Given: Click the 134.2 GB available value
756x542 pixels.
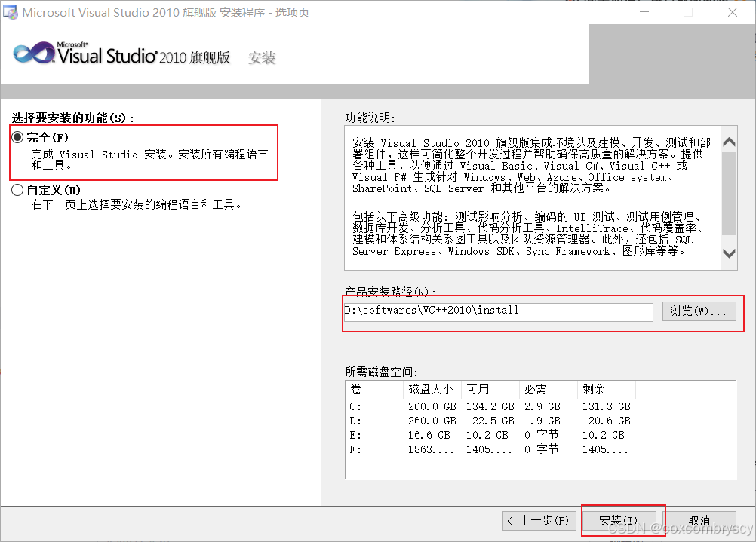Looking at the screenshot, I should pos(490,406).
